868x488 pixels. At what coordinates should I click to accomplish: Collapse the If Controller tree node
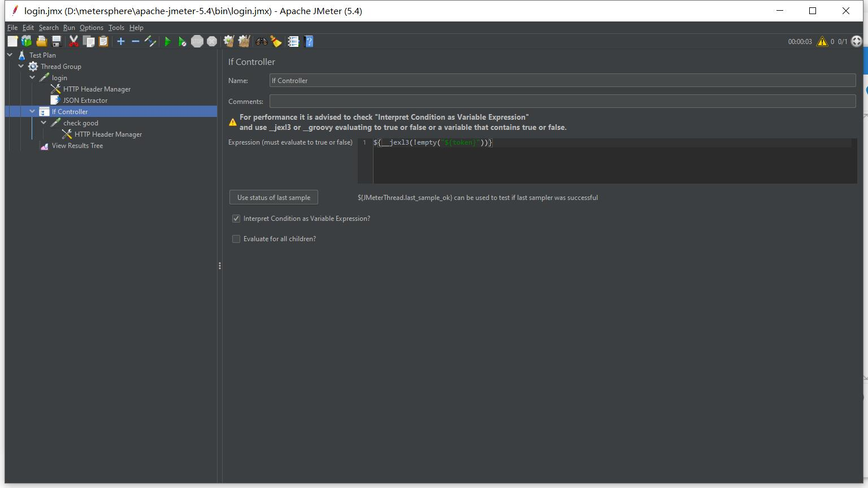click(x=33, y=111)
